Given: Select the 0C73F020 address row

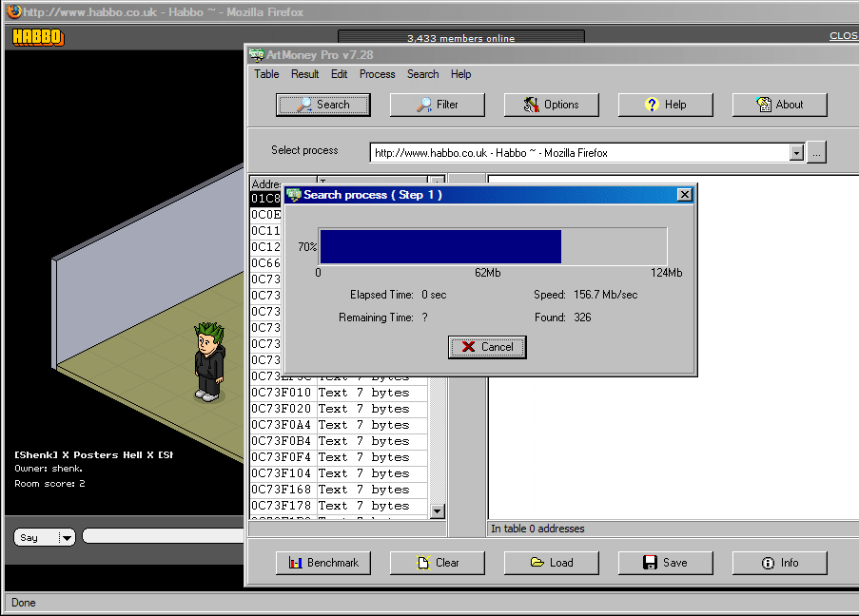Looking at the screenshot, I should click(339, 409).
